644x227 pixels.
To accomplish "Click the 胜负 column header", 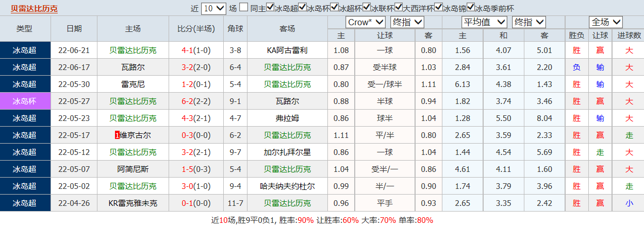I will coord(576,36).
